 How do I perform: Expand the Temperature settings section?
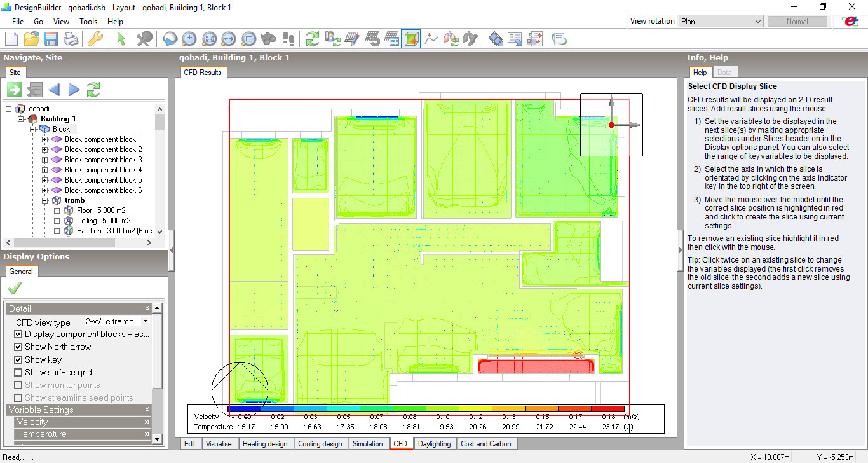point(83,434)
